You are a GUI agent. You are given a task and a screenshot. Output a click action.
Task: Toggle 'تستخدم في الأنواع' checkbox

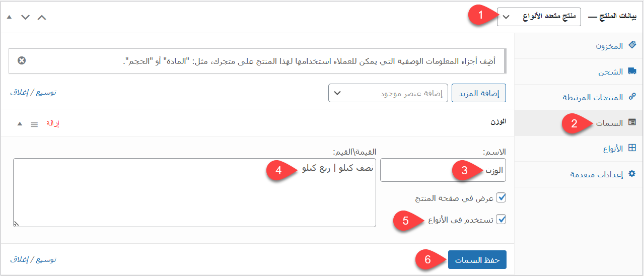point(501,220)
